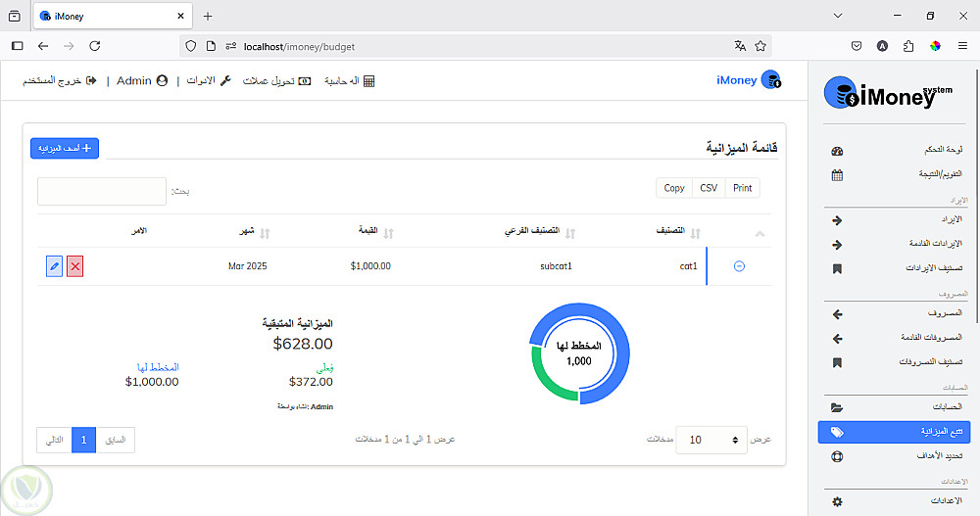
Task: Open a new browser tab with plus
Action: [208, 17]
